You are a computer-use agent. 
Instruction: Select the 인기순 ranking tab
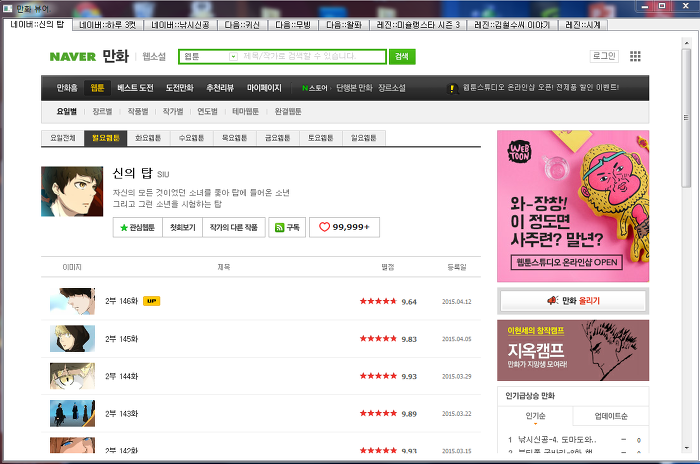[x=535, y=416]
